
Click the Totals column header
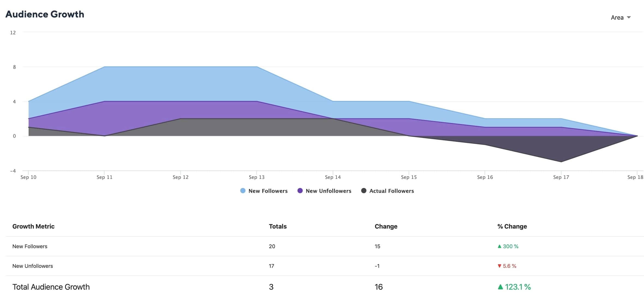[x=278, y=226]
